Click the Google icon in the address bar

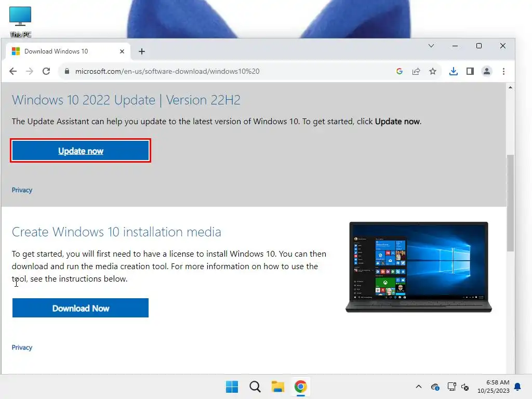(400, 71)
